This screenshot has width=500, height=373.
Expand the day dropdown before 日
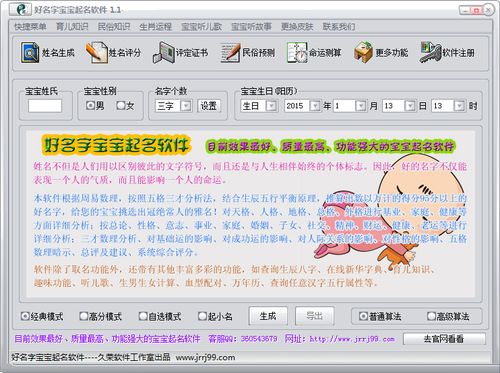tap(410, 106)
